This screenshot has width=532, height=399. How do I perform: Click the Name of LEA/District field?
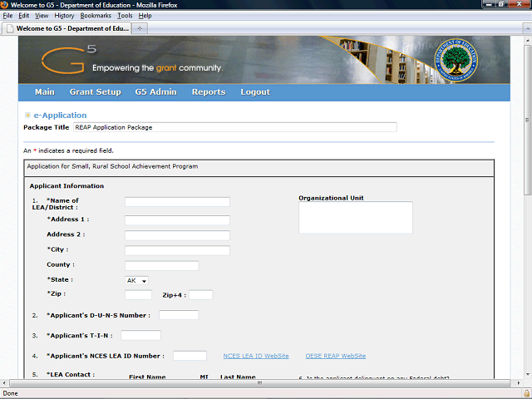click(x=177, y=202)
